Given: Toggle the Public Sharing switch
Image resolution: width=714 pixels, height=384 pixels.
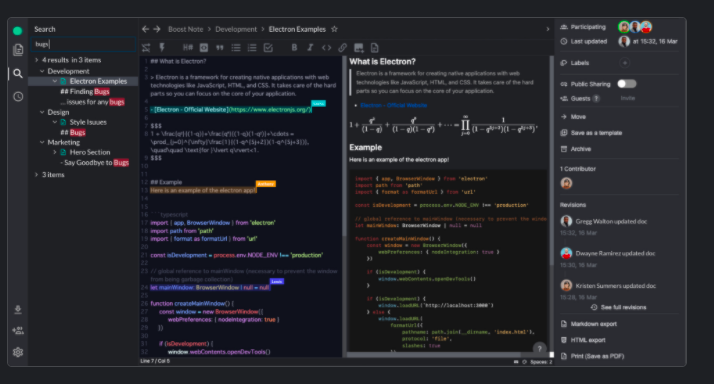Looking at the screenshot, I should tap(627, 84).
